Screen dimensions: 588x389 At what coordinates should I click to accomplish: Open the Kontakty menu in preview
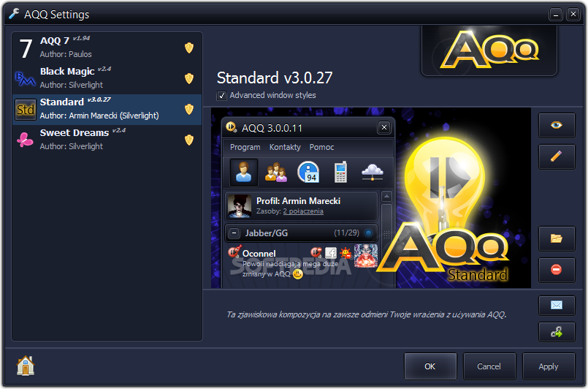click(285, 147)
